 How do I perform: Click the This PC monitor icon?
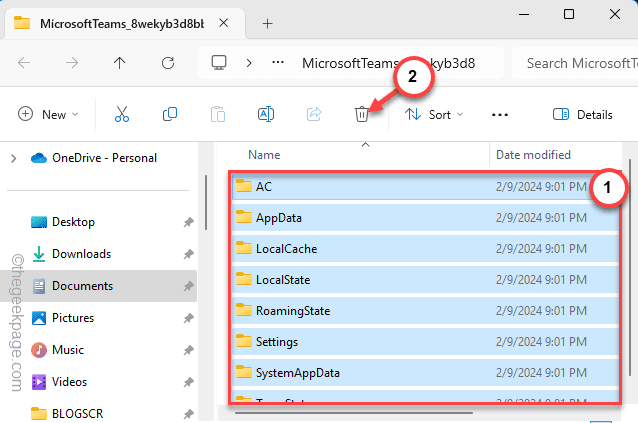pyautogui.click(x=219, y=63)
